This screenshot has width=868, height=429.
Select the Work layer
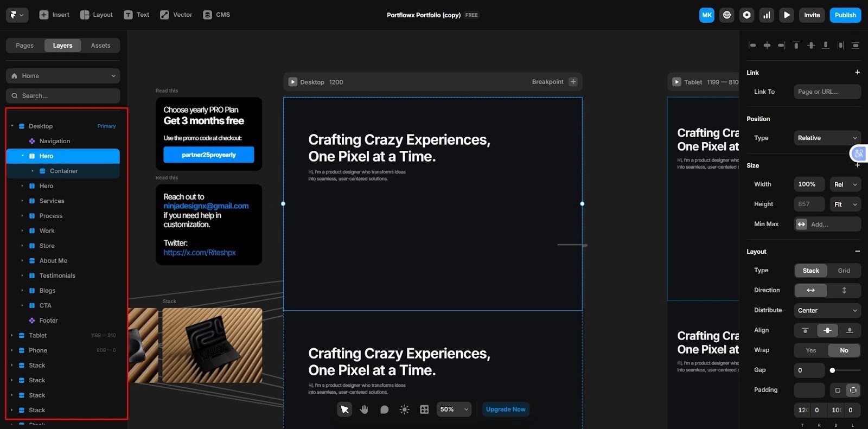[x=47, y=231]
